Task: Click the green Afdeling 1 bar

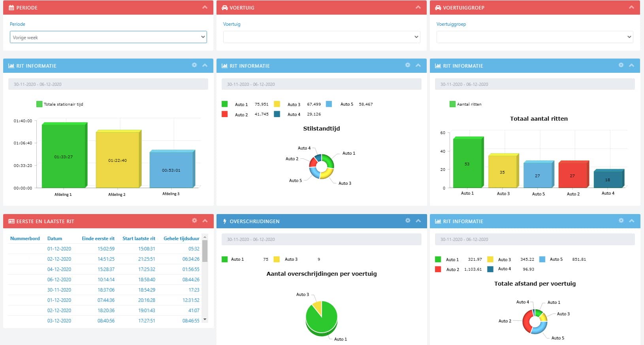Action: (64, 156)
